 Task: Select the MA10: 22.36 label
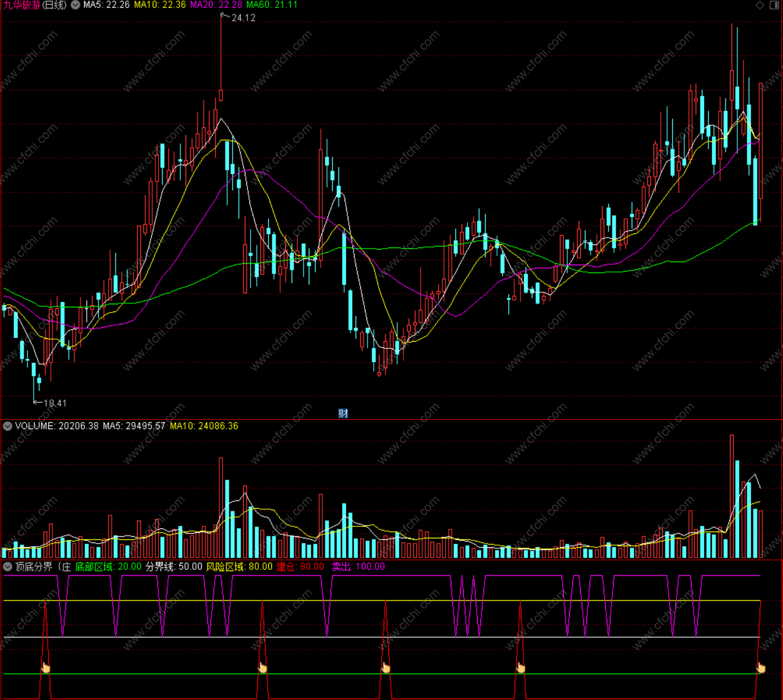coord(160,5)
